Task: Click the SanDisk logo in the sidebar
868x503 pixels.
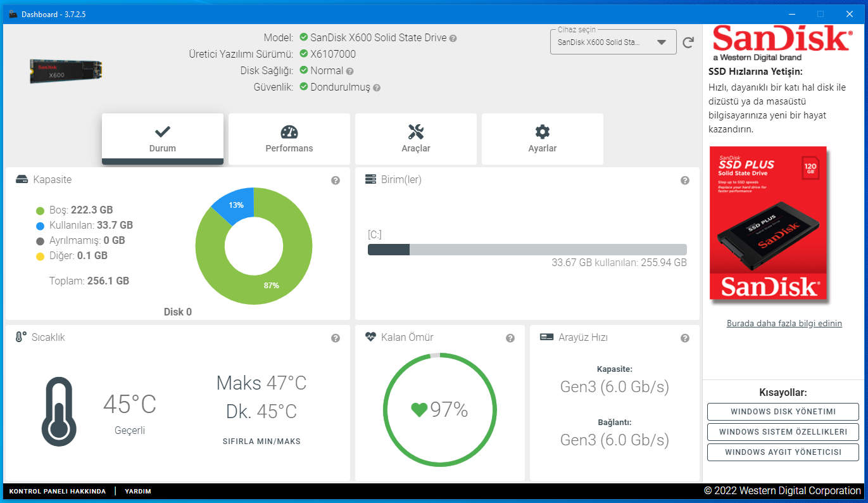Action: [x=783, y=43]
